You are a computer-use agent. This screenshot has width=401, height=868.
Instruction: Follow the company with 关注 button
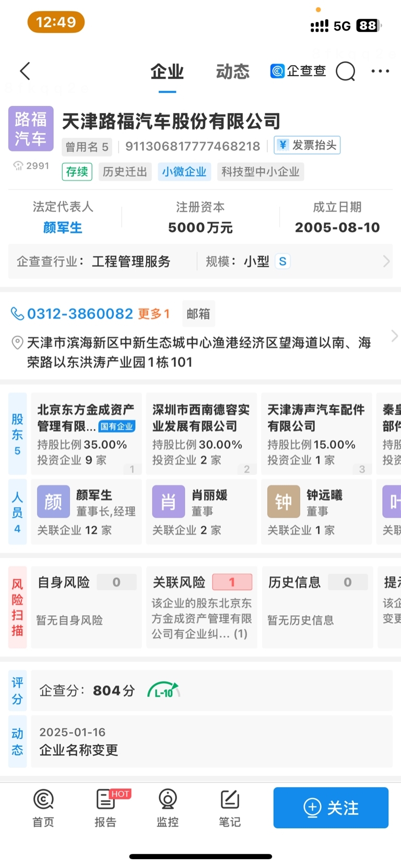pyautogui.click(x=331, y=807)
